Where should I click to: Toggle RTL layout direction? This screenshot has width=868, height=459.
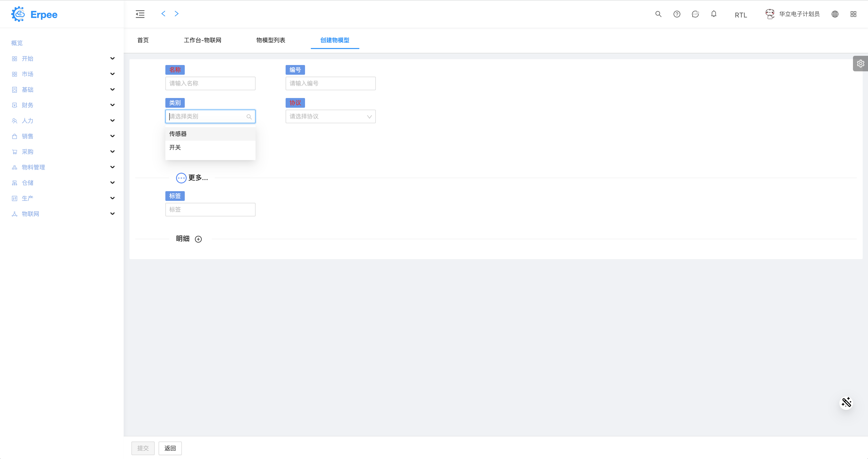click(x=741, y=15)
